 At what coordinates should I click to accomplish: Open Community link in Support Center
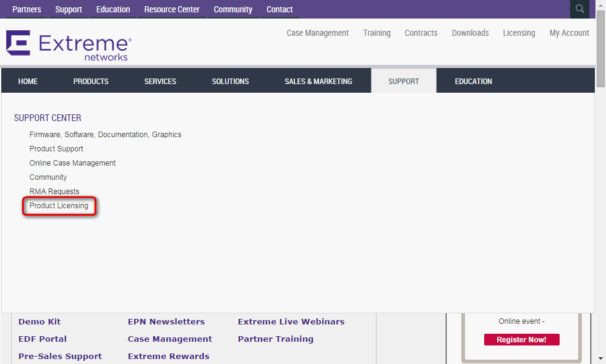pyautogui.click(x=48, y=177)
